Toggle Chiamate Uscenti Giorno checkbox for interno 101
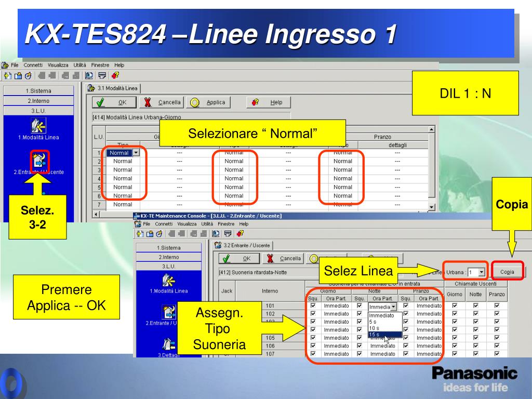This screenshot has height=399, width=532. (x=455, y=305)
